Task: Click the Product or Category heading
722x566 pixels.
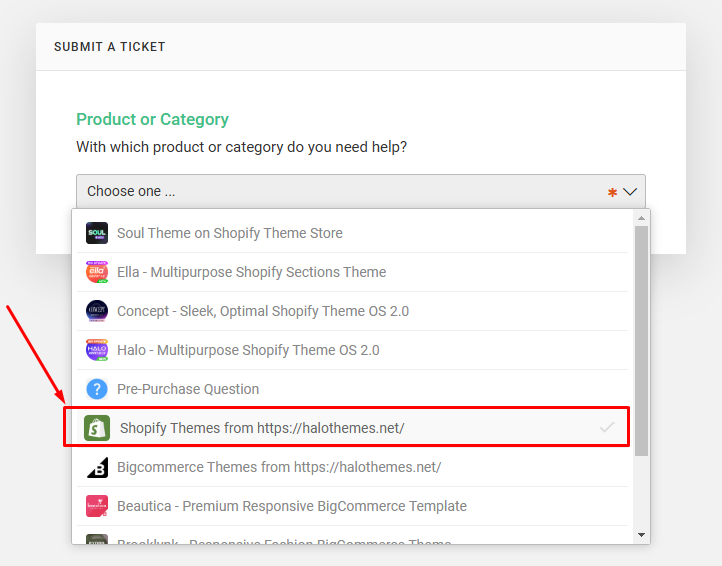Action: coord(152,119)
